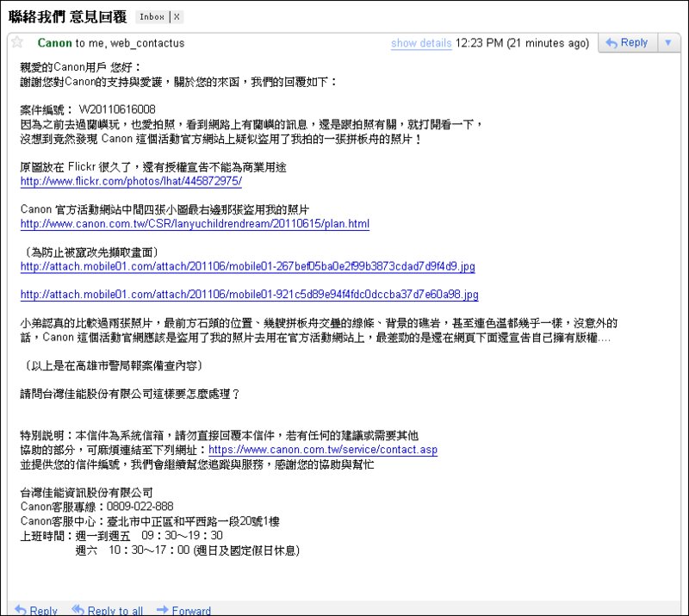Open the mobile01-921c5d89 attachment link
Viewport: 689px width, 616px height.
(249, 294)
